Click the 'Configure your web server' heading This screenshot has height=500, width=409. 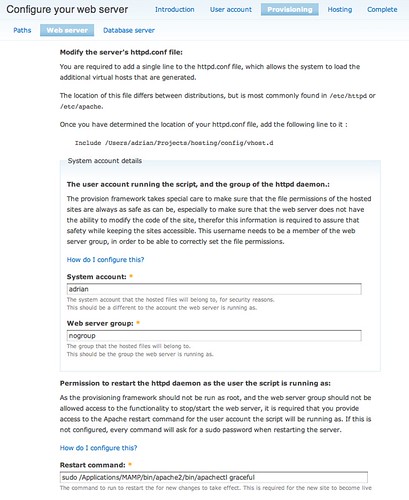point(67,9)
